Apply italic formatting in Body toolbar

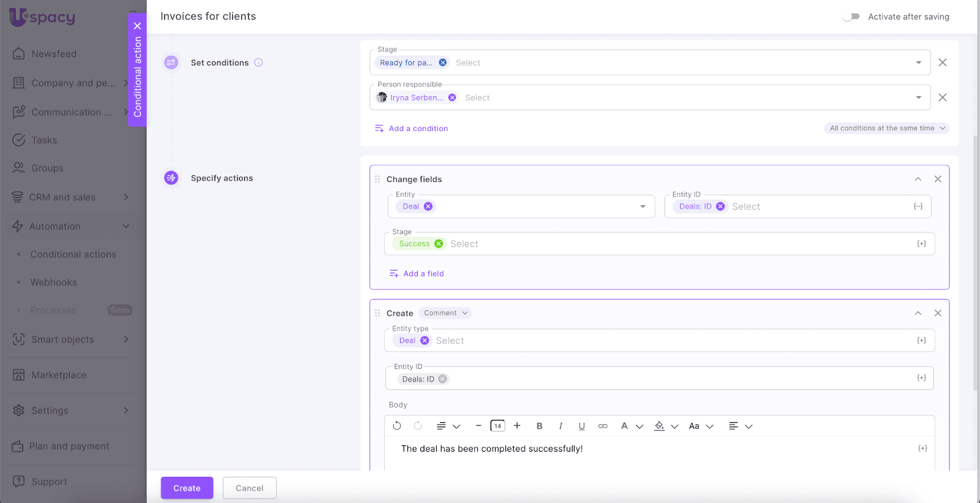coord(560,426)
